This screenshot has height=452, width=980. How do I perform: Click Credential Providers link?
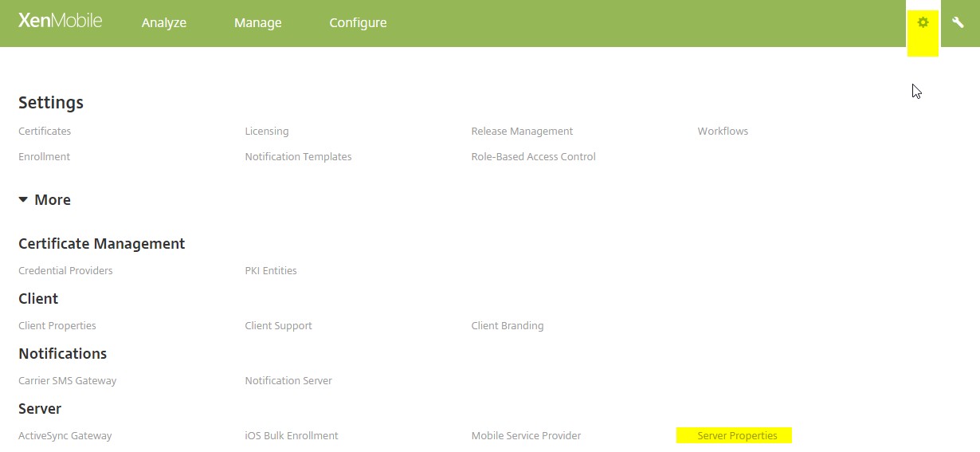[65, 271]
